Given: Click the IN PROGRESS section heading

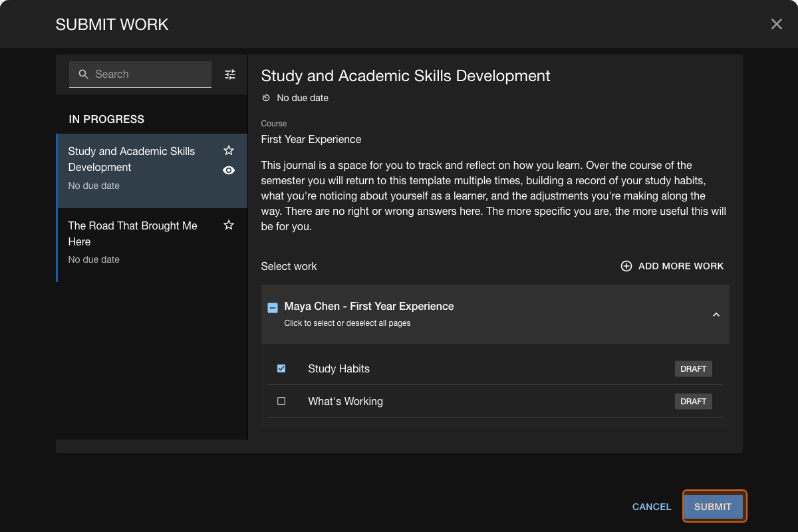Looking at the screenshot, I should pyautogui.click(x=106, y=119).
